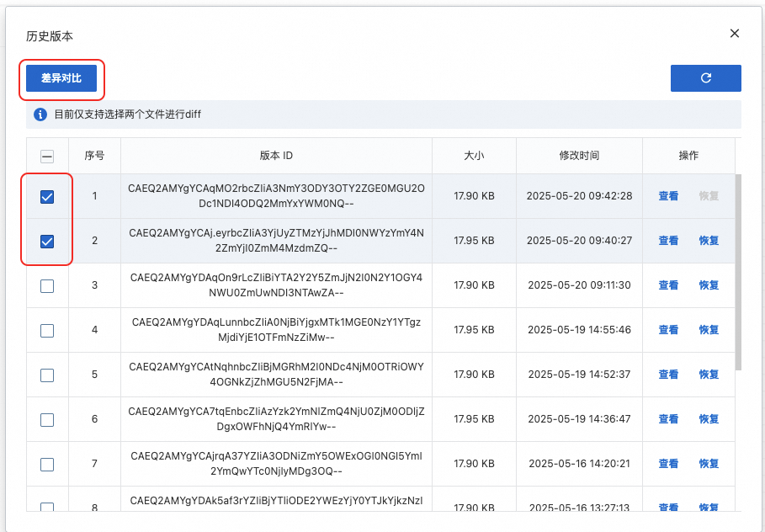Viewport: 765px width, 532px height.
Task: Click 恢复 for version 5
Action: (x=709, y=375)
